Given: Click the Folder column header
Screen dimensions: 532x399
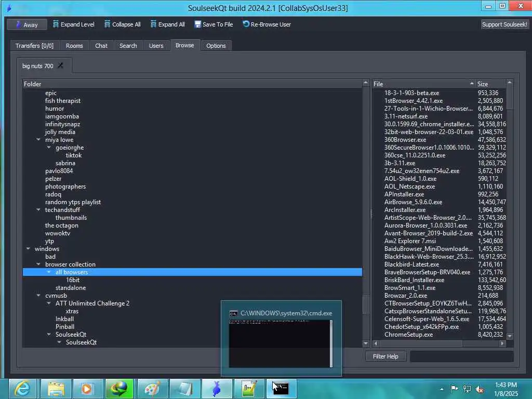Looking at the screenshot, I should [192, 84].
